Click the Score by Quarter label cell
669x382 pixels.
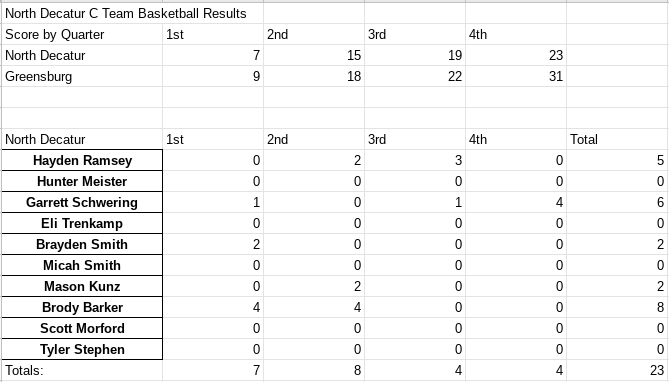point(82,34)
